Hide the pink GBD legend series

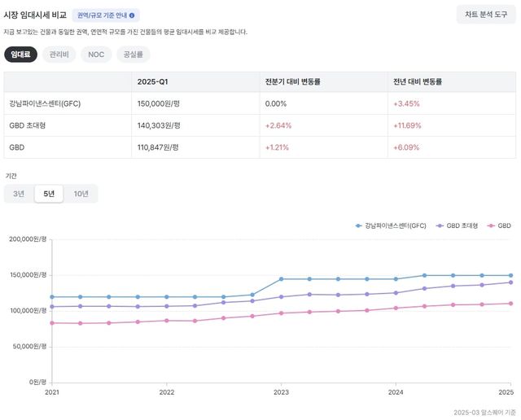tap(499, 225)
